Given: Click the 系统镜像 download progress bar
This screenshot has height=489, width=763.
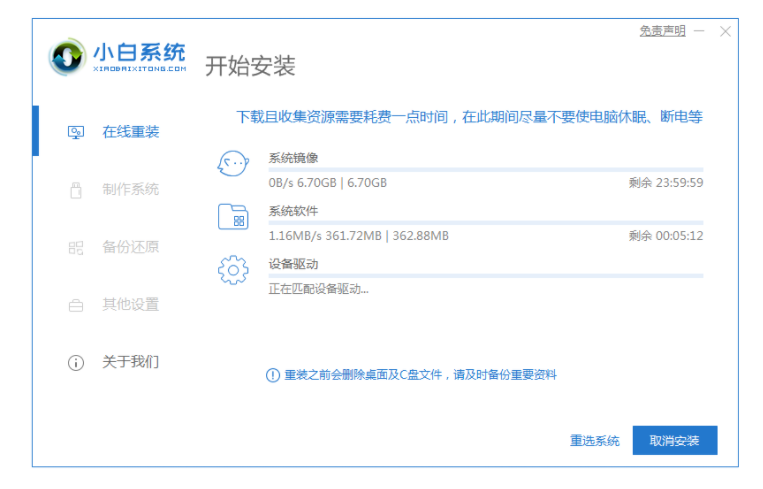Looking at the screenshot, I should [485, 170].
